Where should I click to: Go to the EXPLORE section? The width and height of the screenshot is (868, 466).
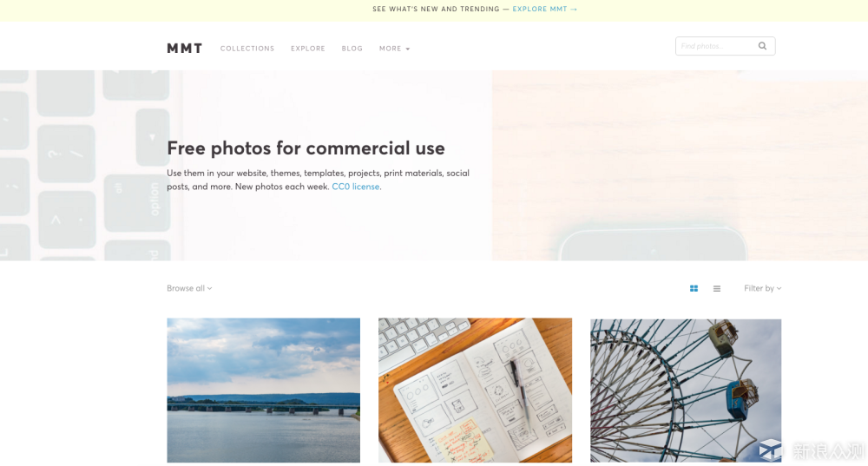point(308,49)
